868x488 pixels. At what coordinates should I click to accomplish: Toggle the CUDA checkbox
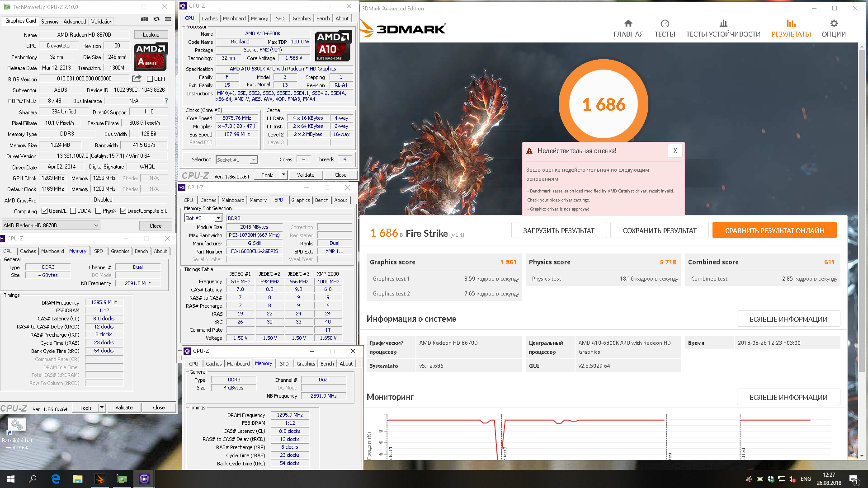point(73,211)
